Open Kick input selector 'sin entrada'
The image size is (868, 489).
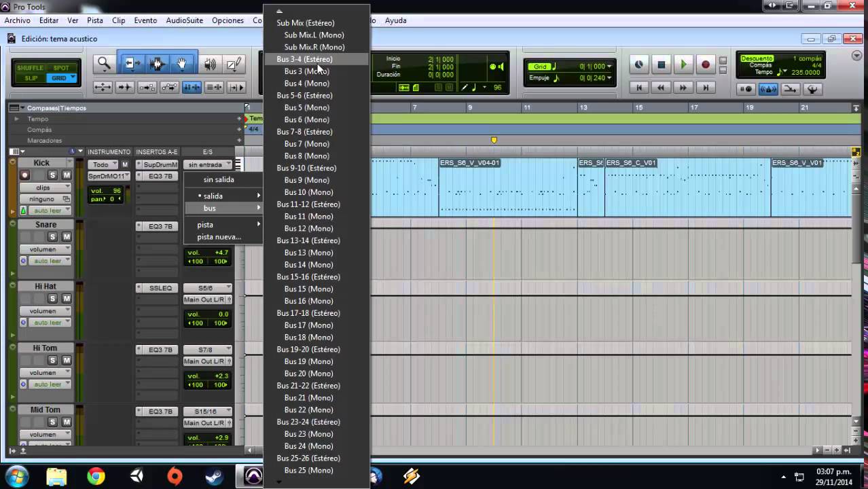click(208, 164)
